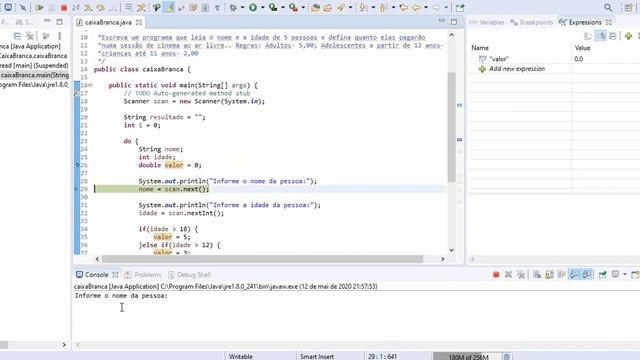Click the editor horizontal scrollbar
The image size is (640, 360).
coord(262,259)
